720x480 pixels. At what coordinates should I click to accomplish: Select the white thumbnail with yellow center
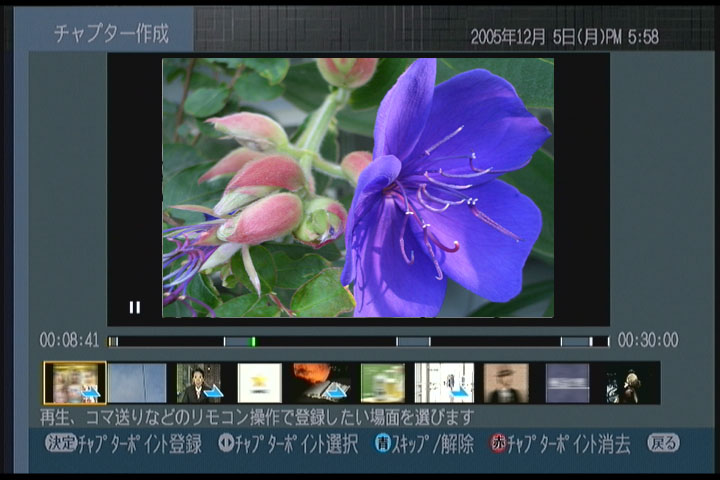[259, 383]
